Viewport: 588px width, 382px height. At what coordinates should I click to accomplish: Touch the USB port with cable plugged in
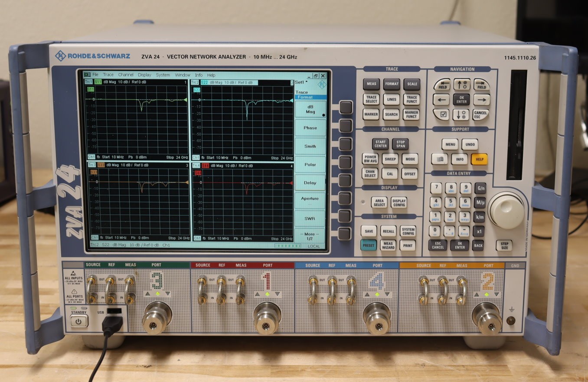[x=114, y=312]
